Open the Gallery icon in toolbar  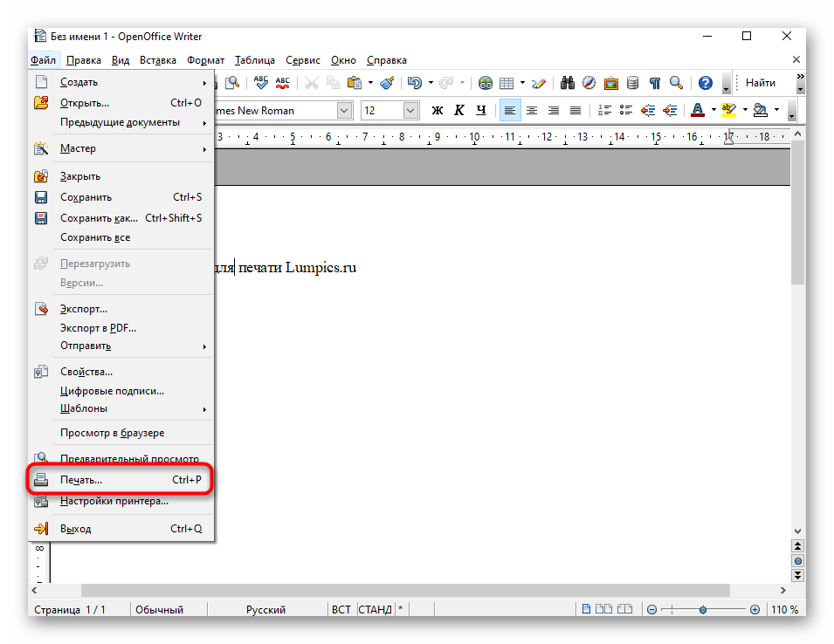tap(611, 83)
